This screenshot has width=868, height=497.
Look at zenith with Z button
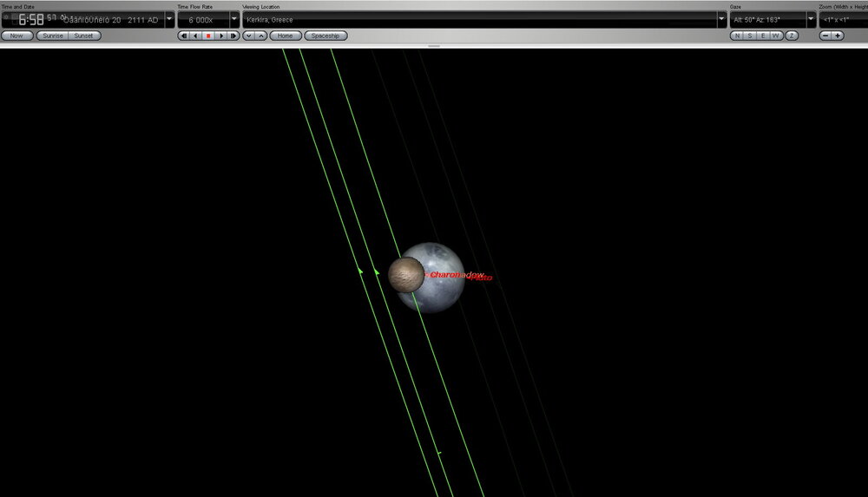[x=792, y=36]
